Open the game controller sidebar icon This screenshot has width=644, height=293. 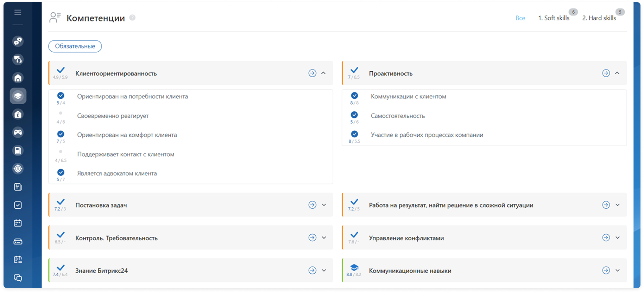click(x=18, y=132)
